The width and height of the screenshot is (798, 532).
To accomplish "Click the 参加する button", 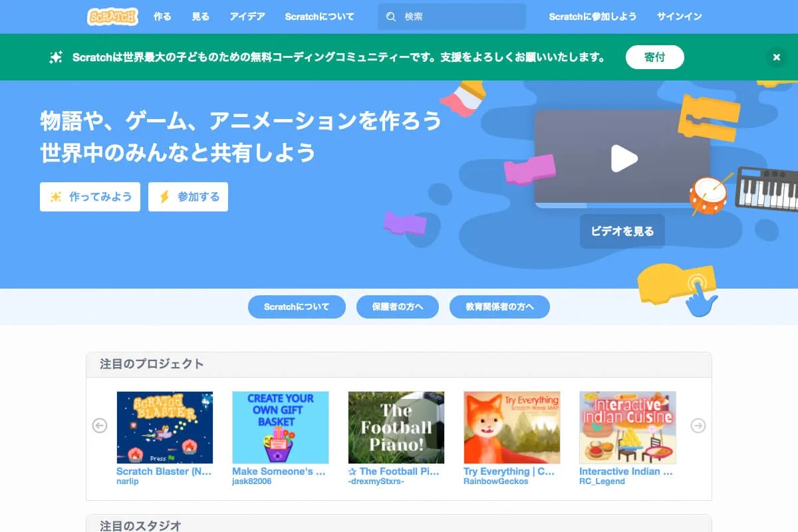I will point(188,197).
